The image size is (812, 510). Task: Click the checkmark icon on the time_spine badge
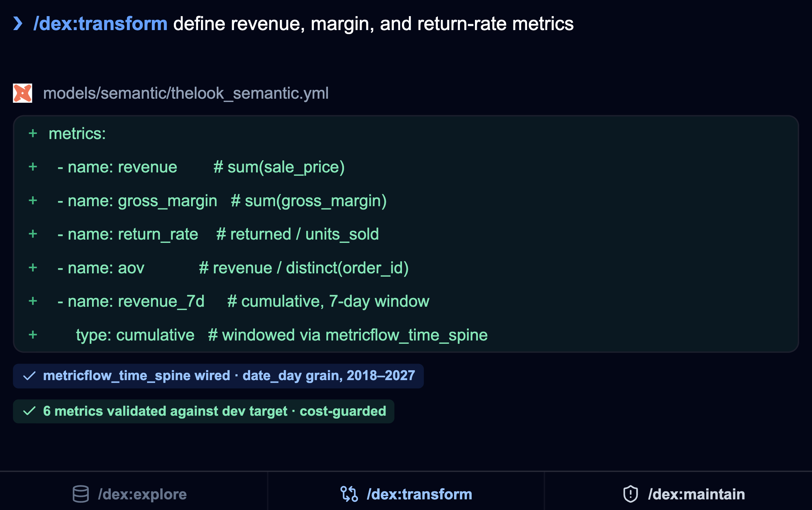point(29,376)
